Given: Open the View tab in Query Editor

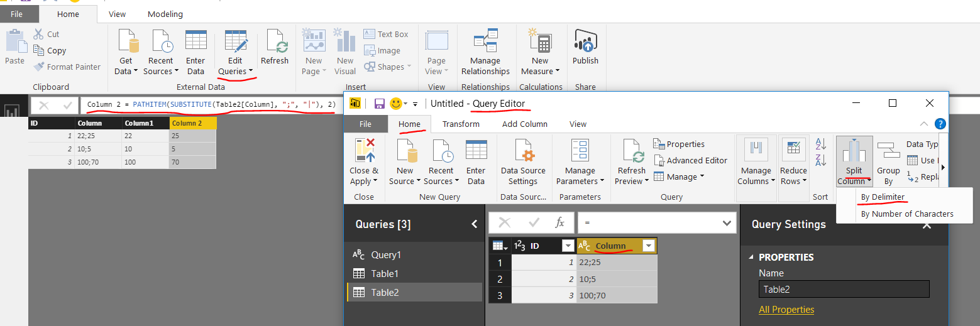Looking at the screenshot, I should [x=578, y=124].
